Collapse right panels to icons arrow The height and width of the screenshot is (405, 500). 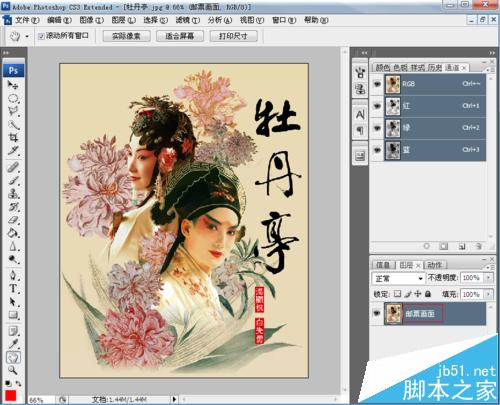(x=492, y=53)
